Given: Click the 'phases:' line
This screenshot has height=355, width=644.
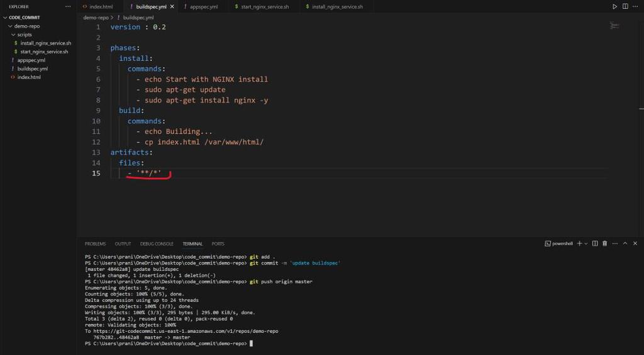Looking at the screenshot, I should tap(125, 48).
